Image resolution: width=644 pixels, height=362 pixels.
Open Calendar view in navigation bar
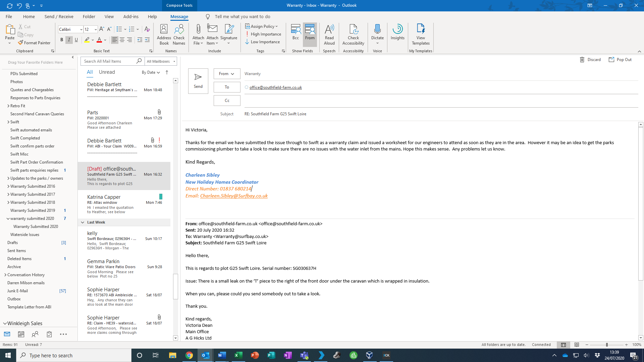[21, 334]
